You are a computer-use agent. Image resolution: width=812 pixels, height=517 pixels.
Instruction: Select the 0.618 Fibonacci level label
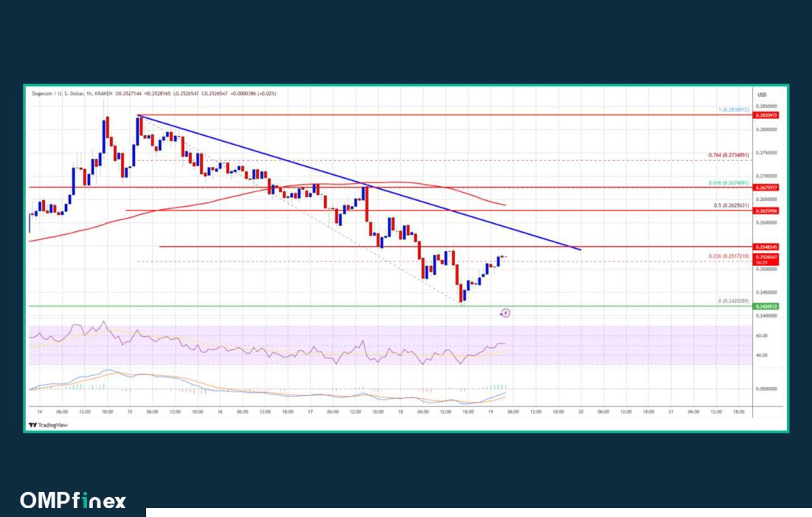click(x=727, y=182)
